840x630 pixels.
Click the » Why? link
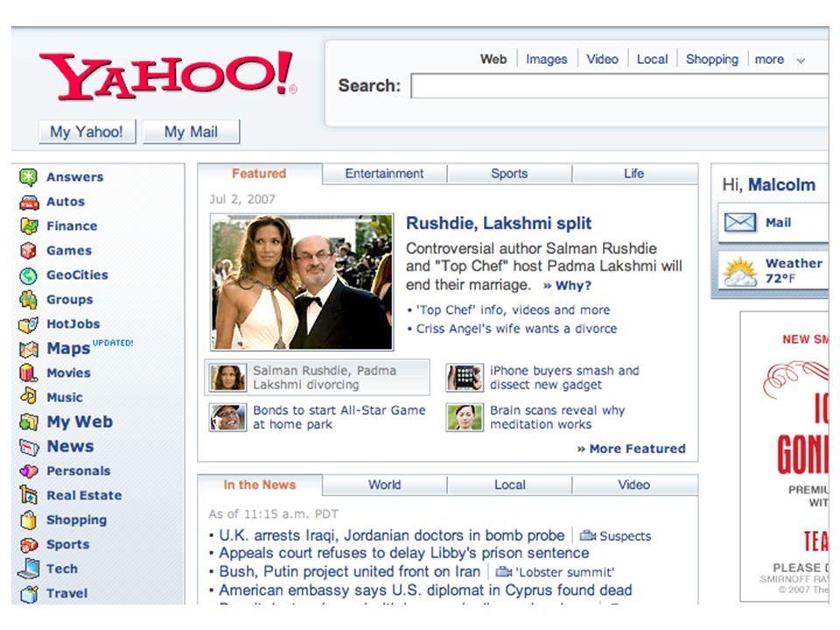pos(567,285)
